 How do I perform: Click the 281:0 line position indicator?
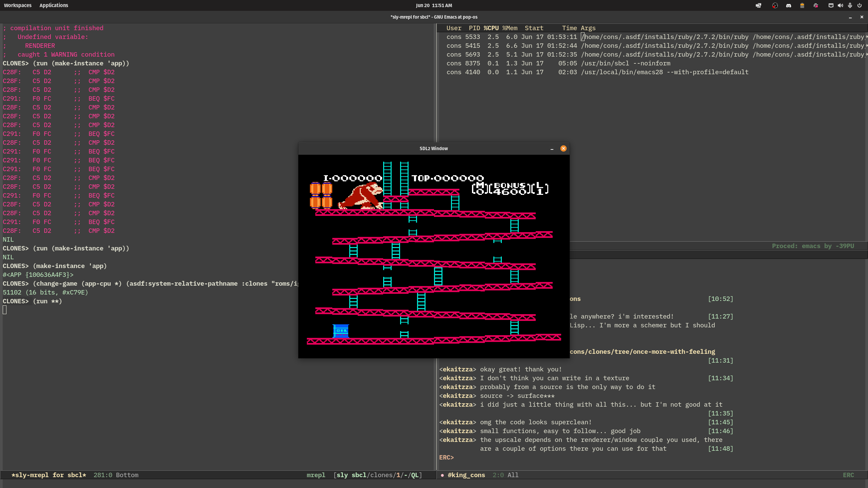pos(103,475)
